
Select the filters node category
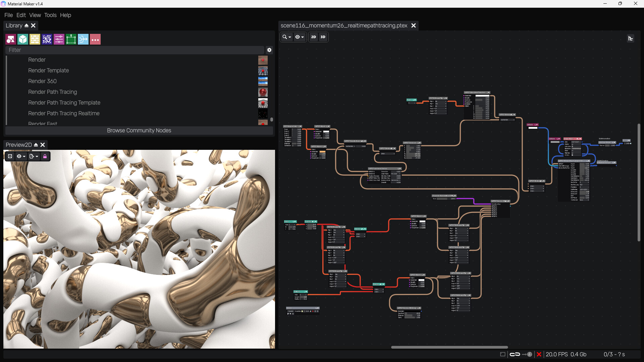[x=59, y=39]
